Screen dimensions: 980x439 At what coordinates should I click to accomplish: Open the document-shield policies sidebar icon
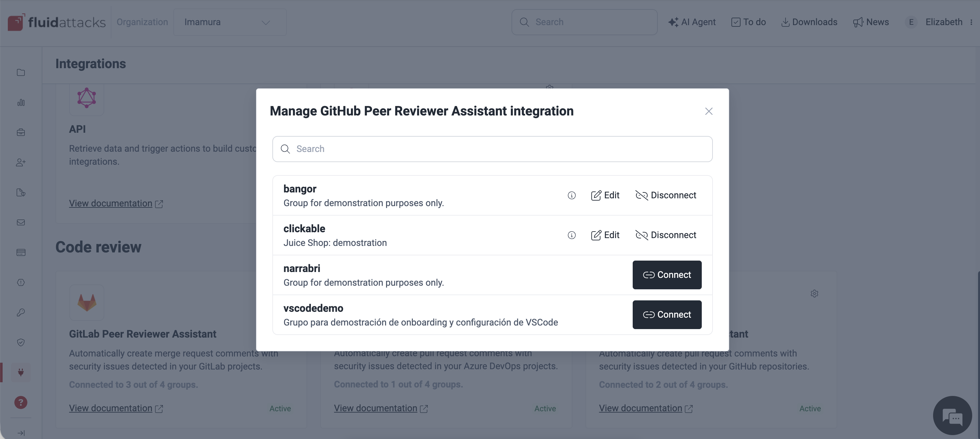tap(21, 192)
